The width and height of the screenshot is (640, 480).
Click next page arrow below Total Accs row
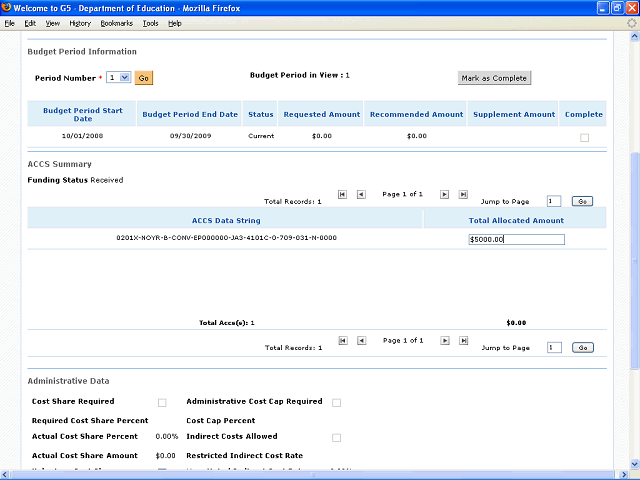click(x=445, y=341)
